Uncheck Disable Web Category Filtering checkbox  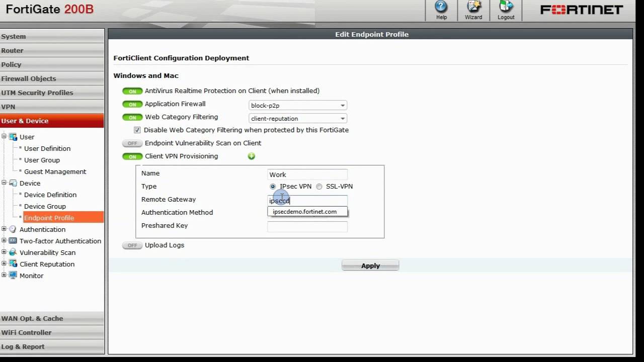tap(137, 130)
